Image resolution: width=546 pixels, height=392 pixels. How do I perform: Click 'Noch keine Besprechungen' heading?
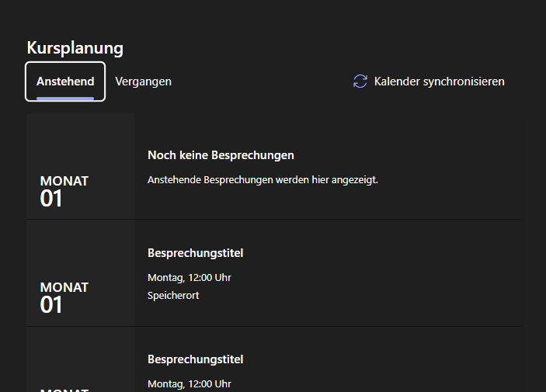coord(221,155)
